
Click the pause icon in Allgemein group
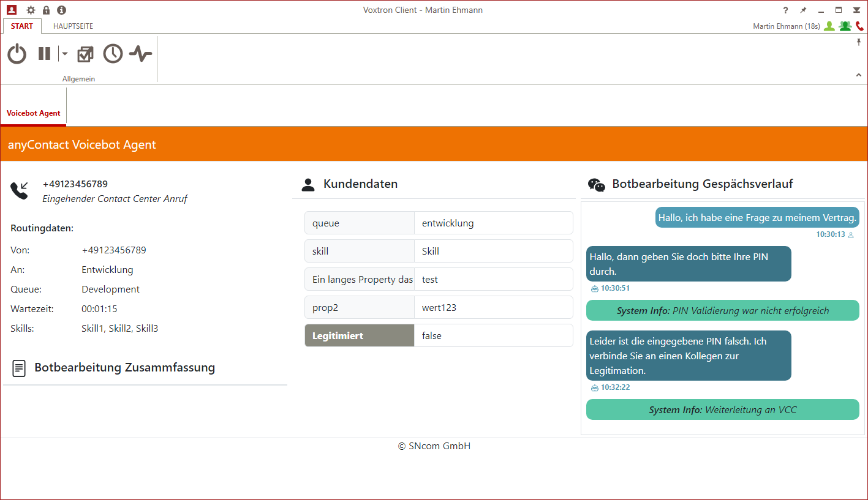(x=44, y=54)
